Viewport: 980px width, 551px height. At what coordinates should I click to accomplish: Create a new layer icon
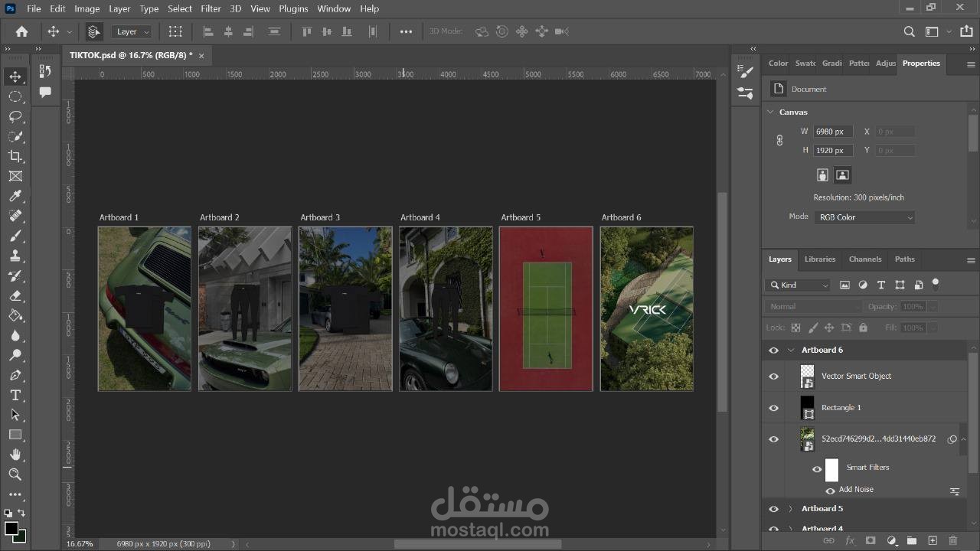point(933,541)
